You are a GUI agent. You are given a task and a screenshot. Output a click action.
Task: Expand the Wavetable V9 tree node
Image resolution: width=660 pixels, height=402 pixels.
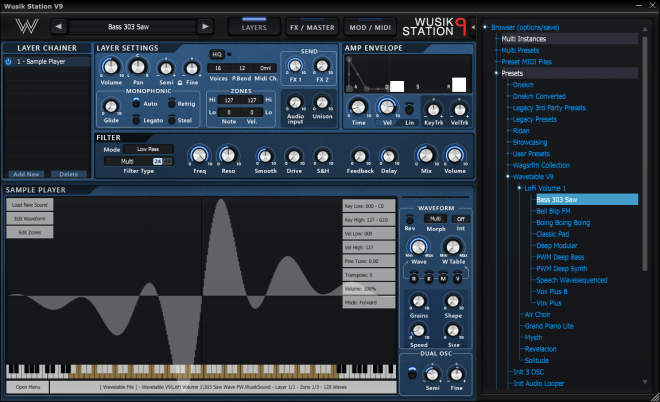[x=508, y=177]
